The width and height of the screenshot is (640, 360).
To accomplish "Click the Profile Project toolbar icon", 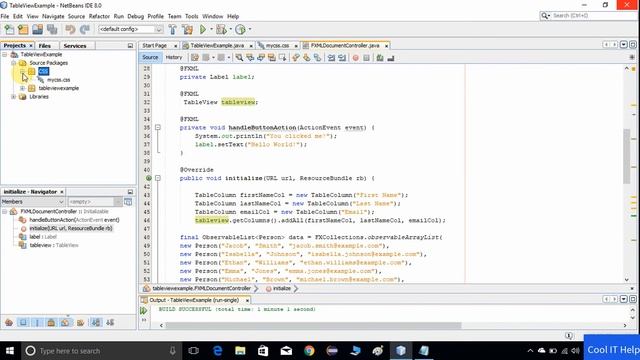I will [240, 29].
